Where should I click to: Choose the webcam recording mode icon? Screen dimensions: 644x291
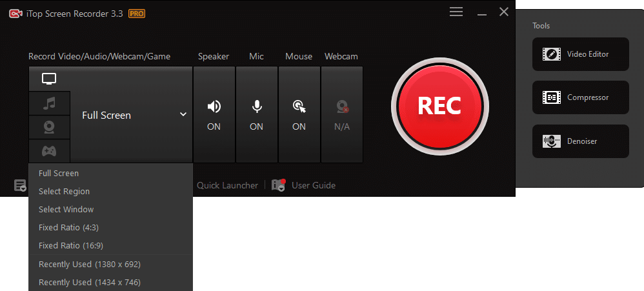pos(49,127)
